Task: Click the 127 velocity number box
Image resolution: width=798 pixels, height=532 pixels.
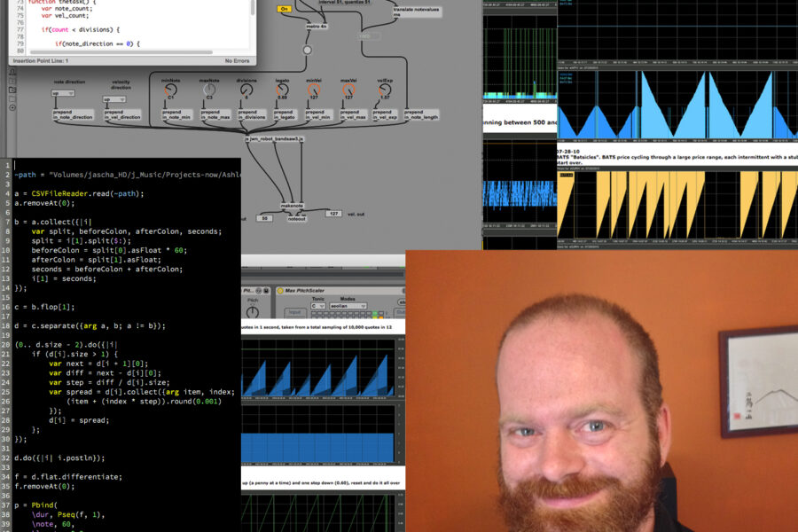Action: click(333, 214)
